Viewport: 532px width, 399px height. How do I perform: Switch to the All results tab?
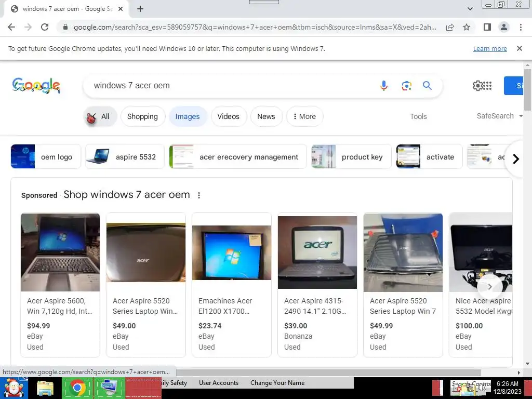[100, 116]
